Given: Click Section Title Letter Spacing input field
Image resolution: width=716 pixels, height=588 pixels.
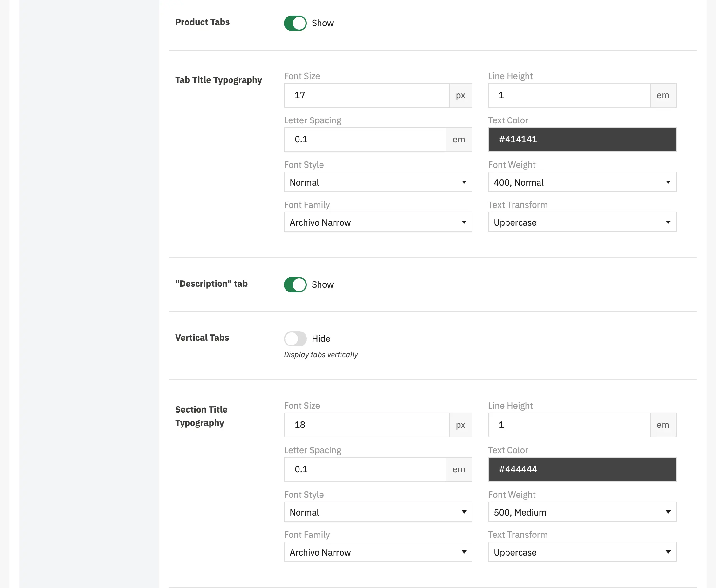Looking at the screenshot, I should click(365, 469).
